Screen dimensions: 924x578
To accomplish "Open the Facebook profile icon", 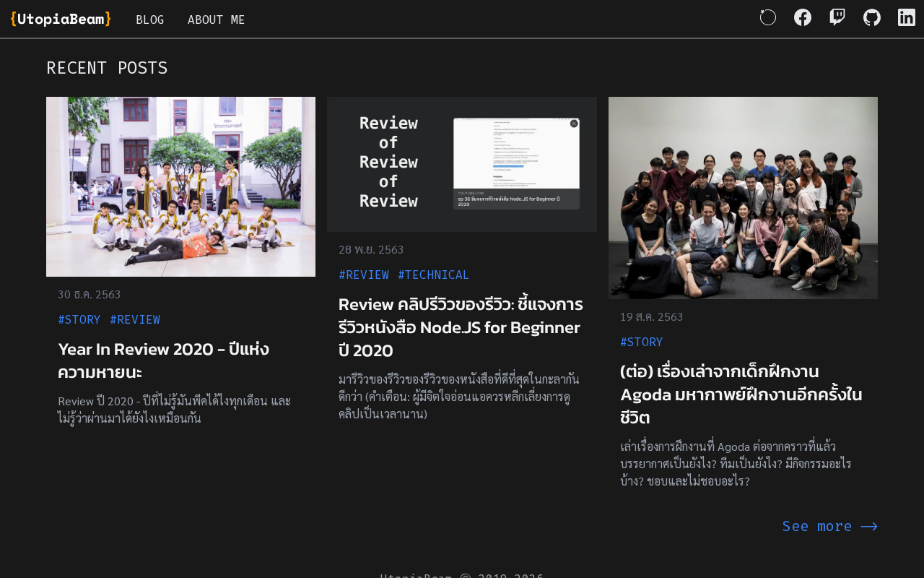I will tap(803, 17).
